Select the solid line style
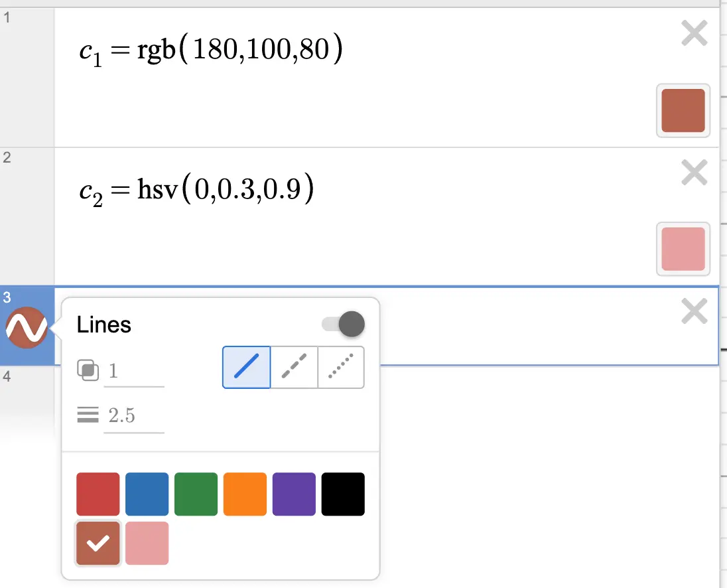The width and height of the screenshot is (727, 588). [x=246, y=367]
